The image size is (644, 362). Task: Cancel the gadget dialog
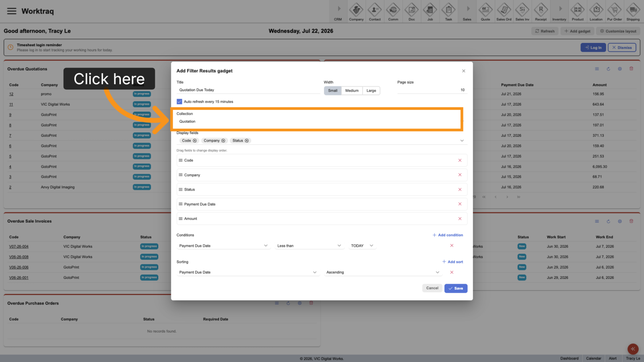point(432,288)
